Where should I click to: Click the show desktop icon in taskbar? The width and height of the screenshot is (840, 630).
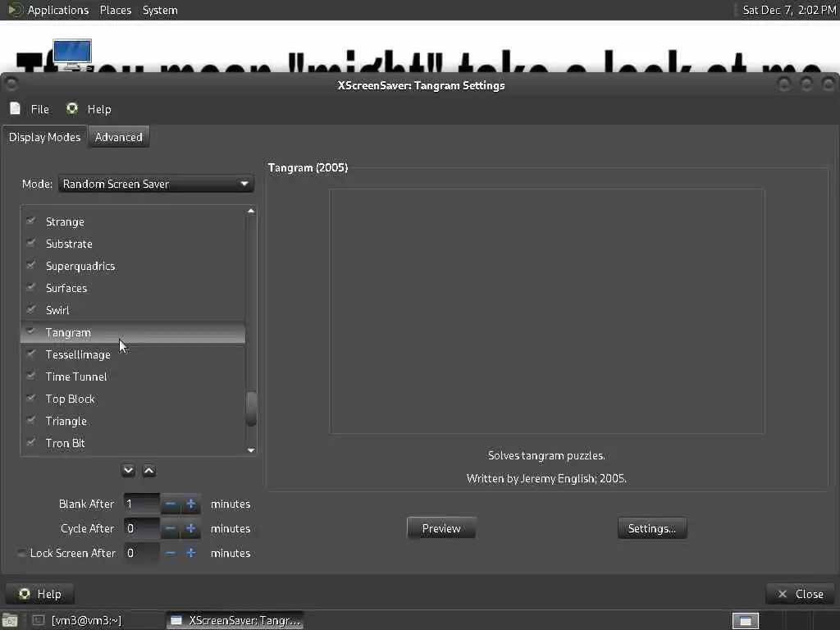[x=10, y=620]
